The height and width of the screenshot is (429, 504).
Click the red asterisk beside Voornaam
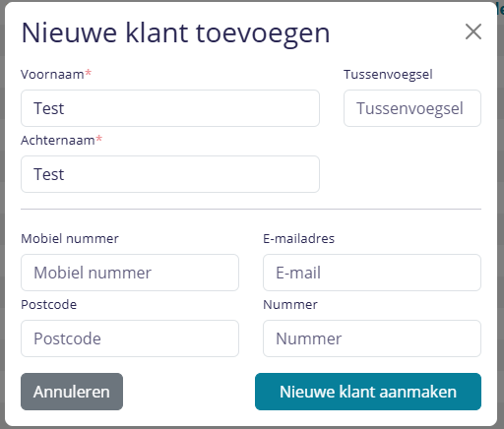coord(88,72)
